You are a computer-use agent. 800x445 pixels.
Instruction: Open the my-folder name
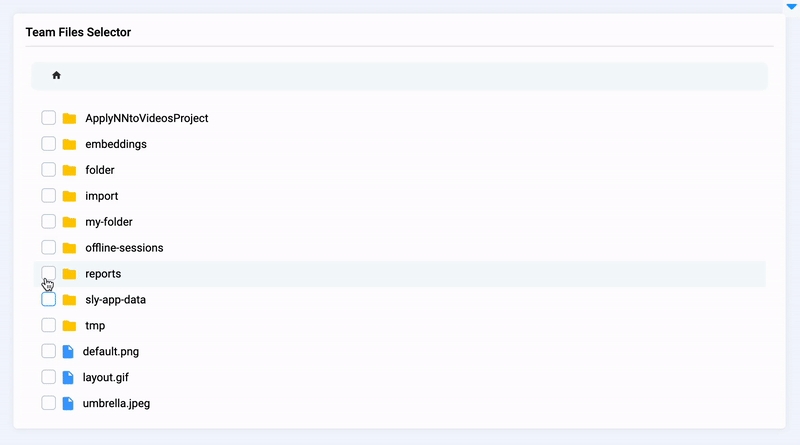109,222
